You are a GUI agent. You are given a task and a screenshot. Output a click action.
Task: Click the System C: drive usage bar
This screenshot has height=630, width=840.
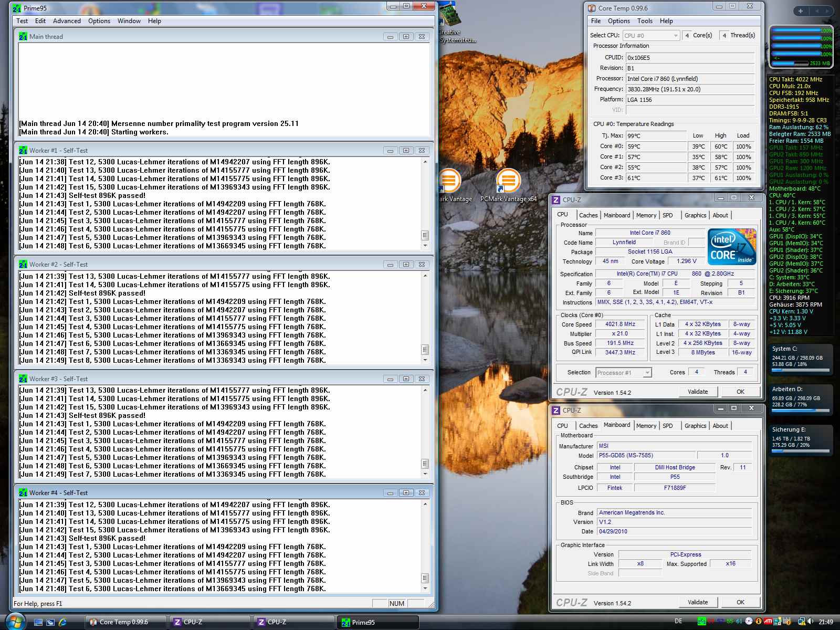point(801,371)
